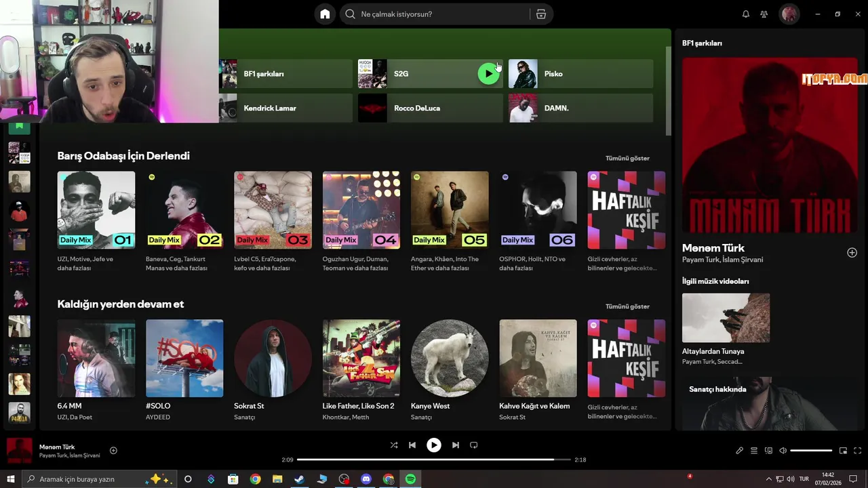
Task: Open the 6.4 MM album cover
Action: coord(96,359)
